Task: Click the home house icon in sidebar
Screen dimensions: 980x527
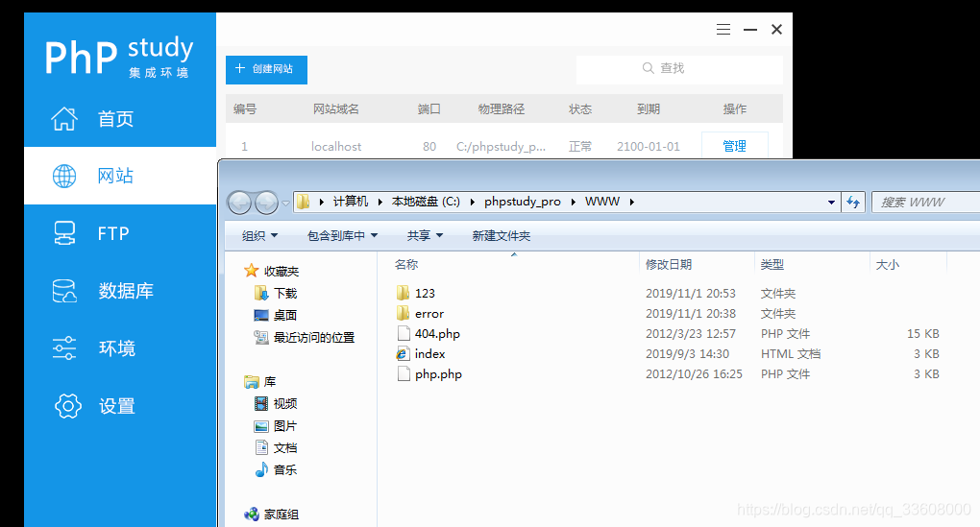Action: pos(64,119)
